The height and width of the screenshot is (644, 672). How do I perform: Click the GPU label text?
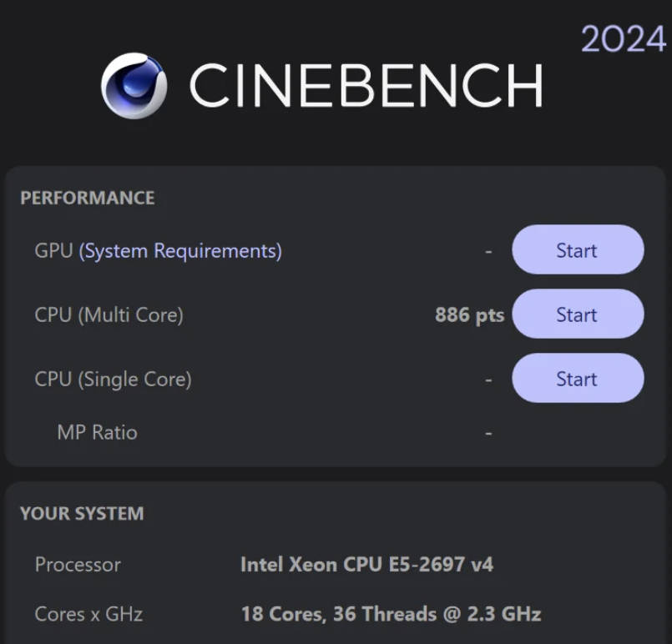pyautogui.click(x=53, y=250)
